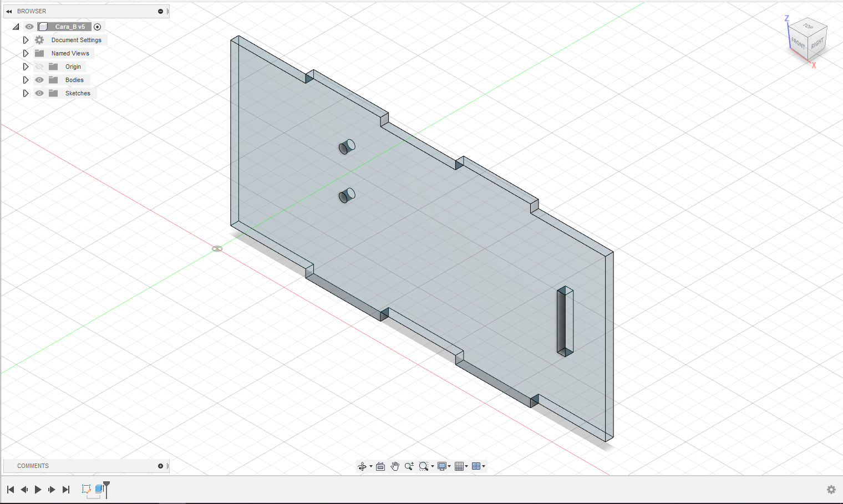Open timeline settings gear at bottom right

831,490
